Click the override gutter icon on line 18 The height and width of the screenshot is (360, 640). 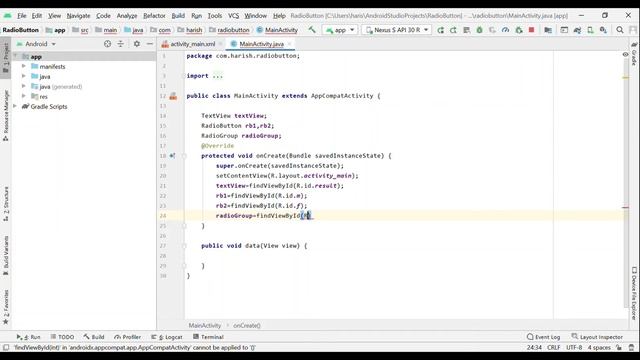172,156
